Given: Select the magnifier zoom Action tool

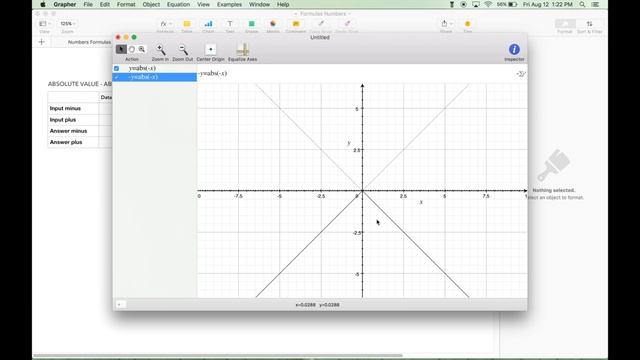Looking at the screenshot, I should [142, 49].
